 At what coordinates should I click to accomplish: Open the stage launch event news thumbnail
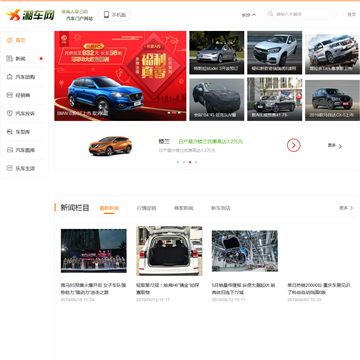click(94, 251)
